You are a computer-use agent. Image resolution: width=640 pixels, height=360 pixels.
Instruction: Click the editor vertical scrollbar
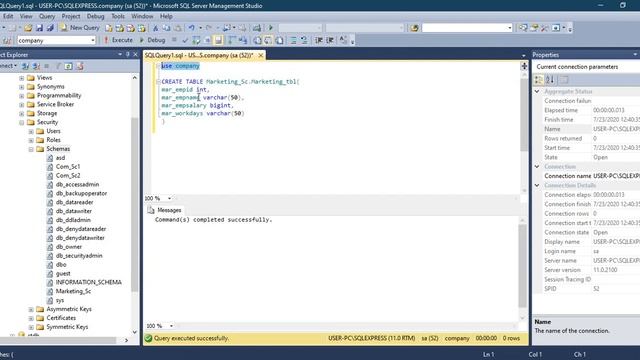(524, 114)
